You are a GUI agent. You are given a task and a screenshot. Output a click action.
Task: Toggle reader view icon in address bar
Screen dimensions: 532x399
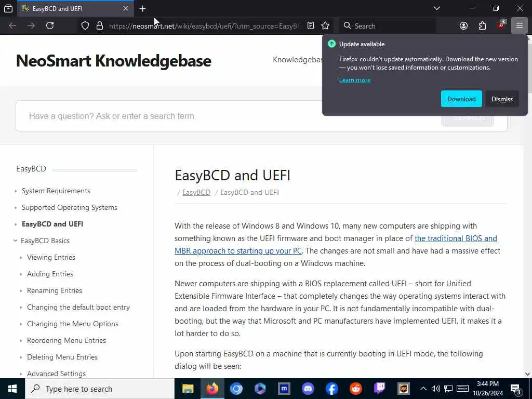click(311, 26)
